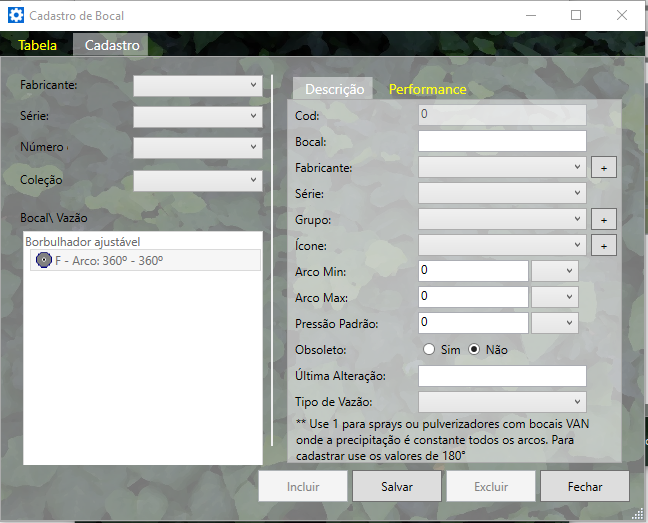Open the Performance tab

click(427, 89)
